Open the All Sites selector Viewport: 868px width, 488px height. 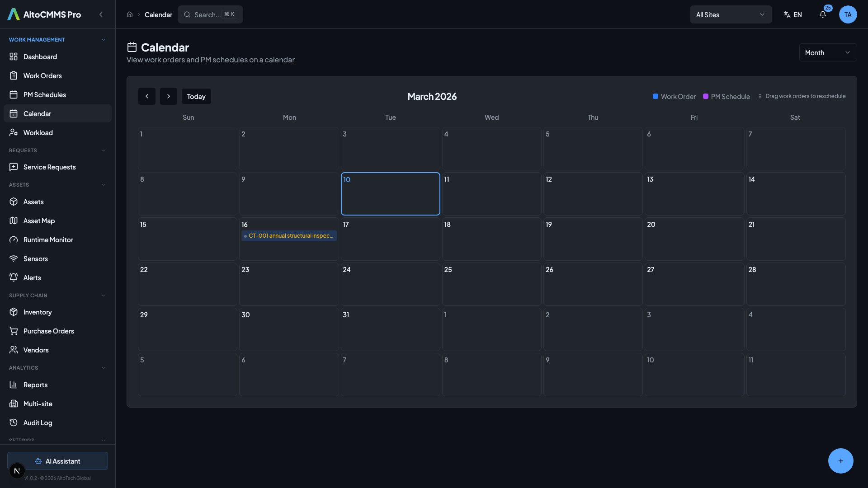click(x=731, y=14)
